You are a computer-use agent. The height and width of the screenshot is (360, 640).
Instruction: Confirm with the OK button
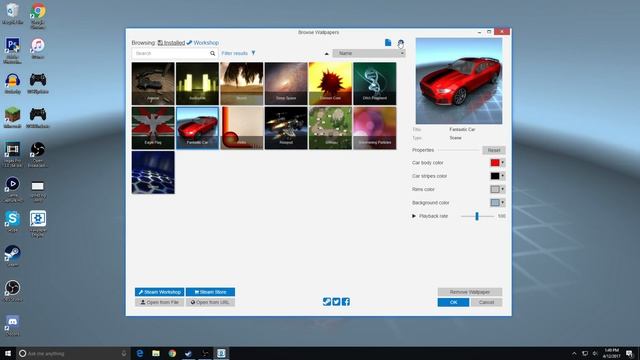coord(453,302)
